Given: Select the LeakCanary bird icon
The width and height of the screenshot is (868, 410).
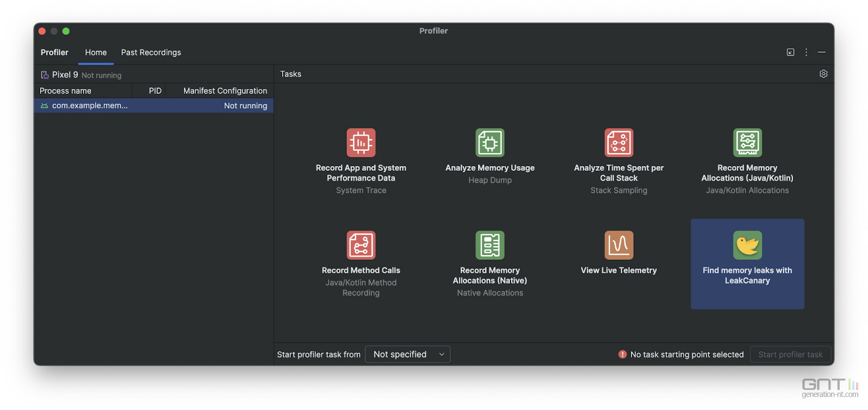Looking at the screenshot, I should pyautogui.click(x=747, y=245).
